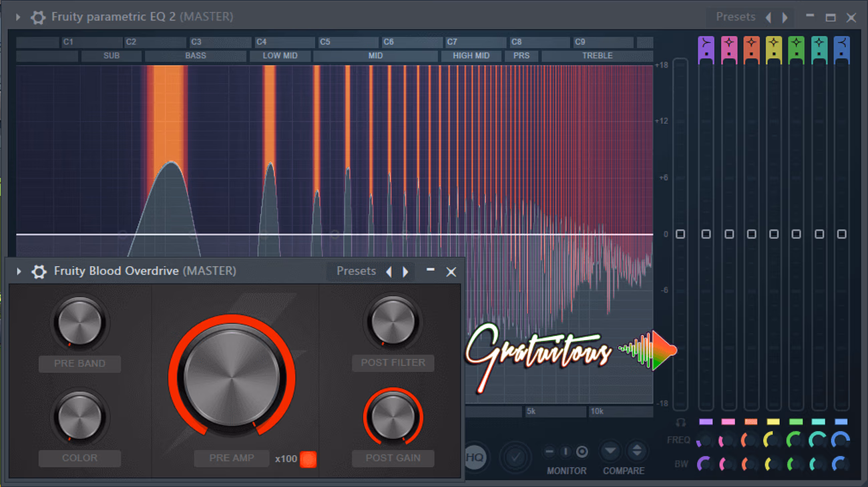This screenshot has height=487, width=868.
Task: Open Presets list in Blood Overdrive
Action: tap(356, 271)
